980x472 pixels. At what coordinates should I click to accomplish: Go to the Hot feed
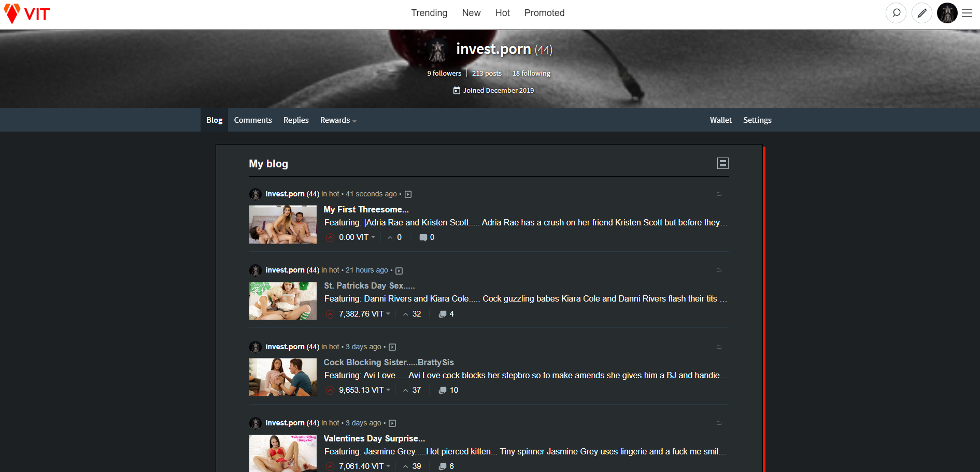tap(503, 13)
